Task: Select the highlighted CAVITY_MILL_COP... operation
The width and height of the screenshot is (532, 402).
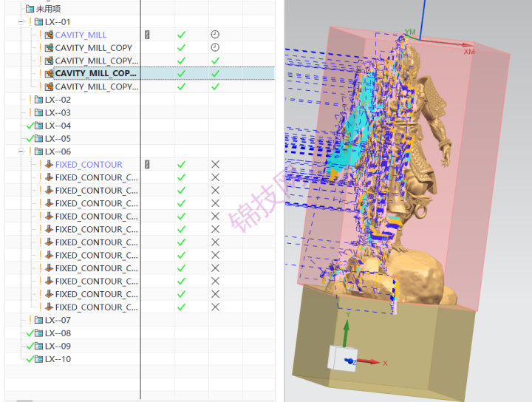Action: [x=95, y=74]
